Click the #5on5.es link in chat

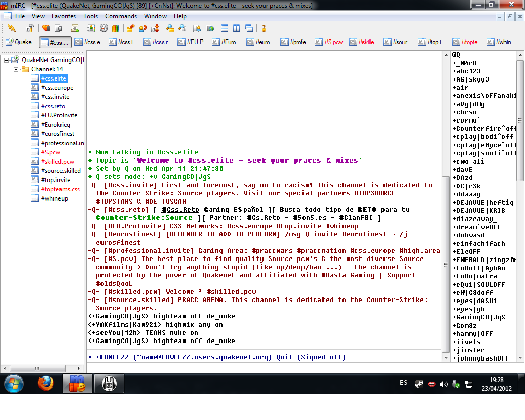[x=309, y=218]
